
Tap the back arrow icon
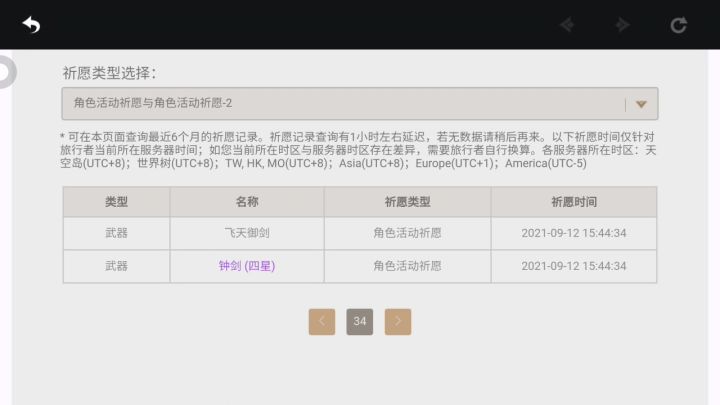pyautogui.click(x=31, y=25)
